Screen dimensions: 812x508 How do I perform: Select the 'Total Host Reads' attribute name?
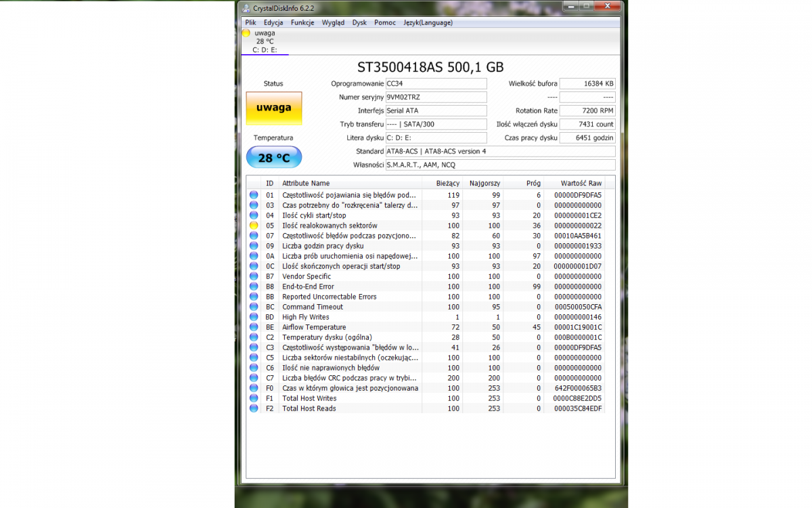pos(309,408)
